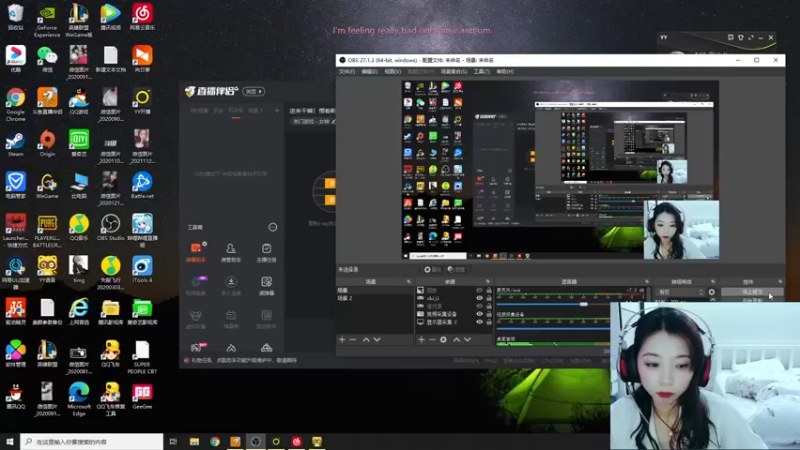Move scene down using Scenes panel arrow
This screenshot has width=800, height=450.
(x=377, y=340)
